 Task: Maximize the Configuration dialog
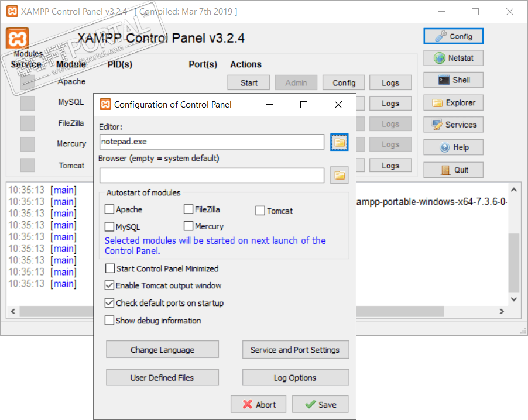[x=304, y=105]
